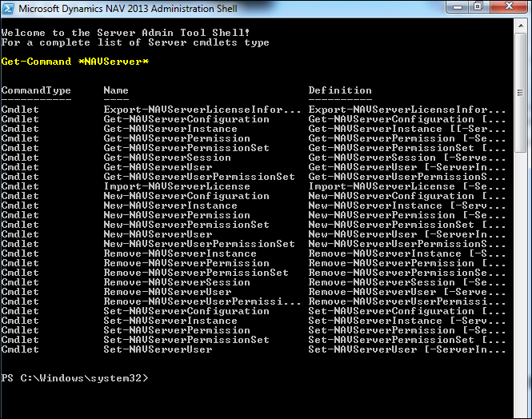Click the scrollbar up arrow
Viewport: 532px width, 419px height.
[521, 26]
